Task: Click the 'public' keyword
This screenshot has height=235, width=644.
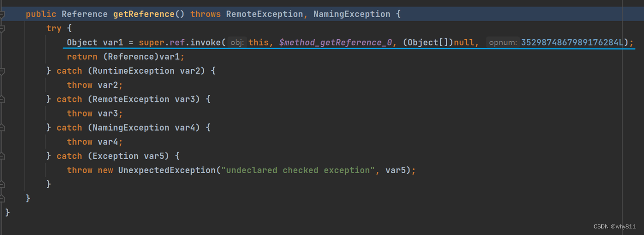Action: click(x=41, y=14)
